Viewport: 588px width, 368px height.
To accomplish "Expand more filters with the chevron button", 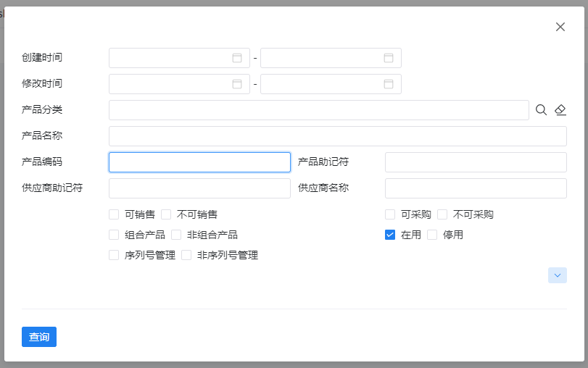I will [x=558, y=275].
